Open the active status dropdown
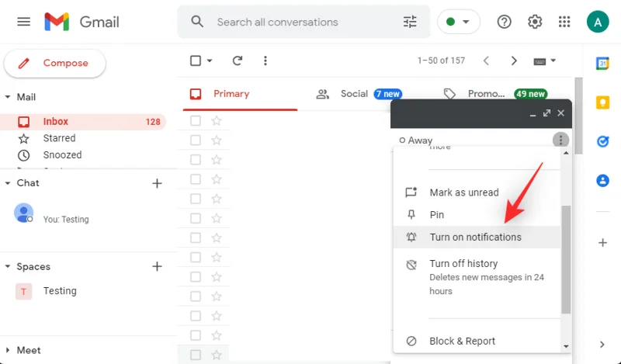Image resolution: width=621 pixels, height=364 pixels. (x=459, y=22)
